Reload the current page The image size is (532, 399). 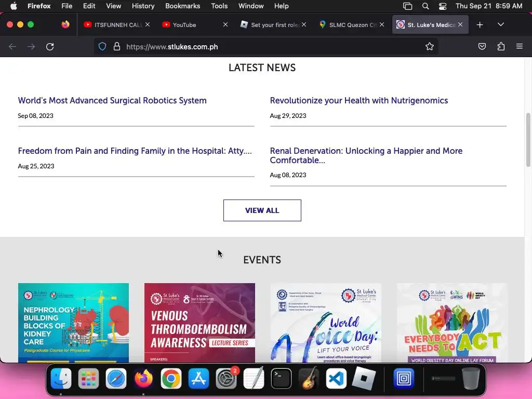point(50,46)
